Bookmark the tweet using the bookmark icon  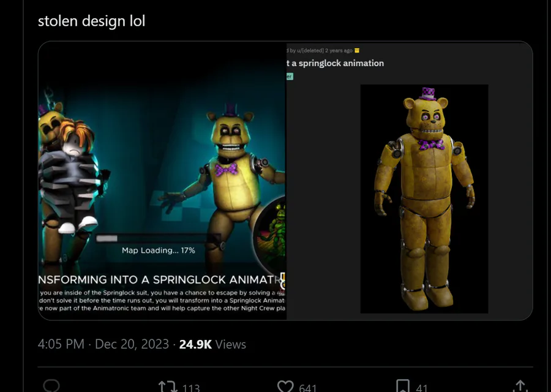coord(403,386)
